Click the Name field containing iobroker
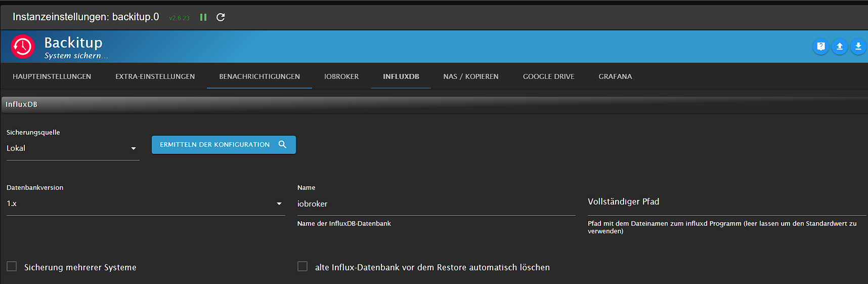This screenshot has height=284, width=868. coord(436,204)
